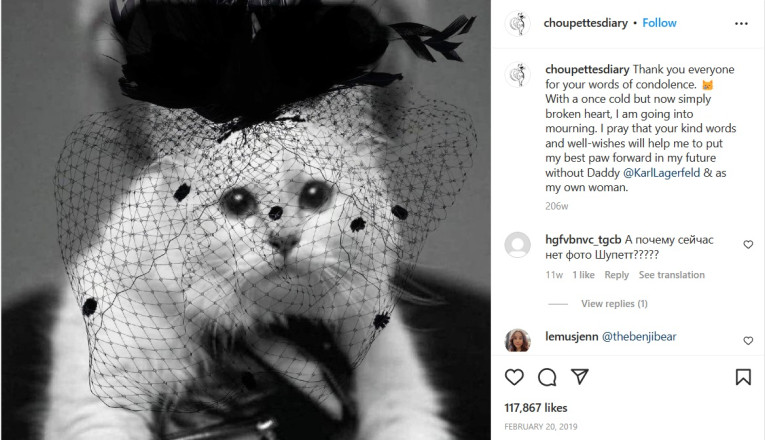Expand View replies (1)

(x=614, y=303)
